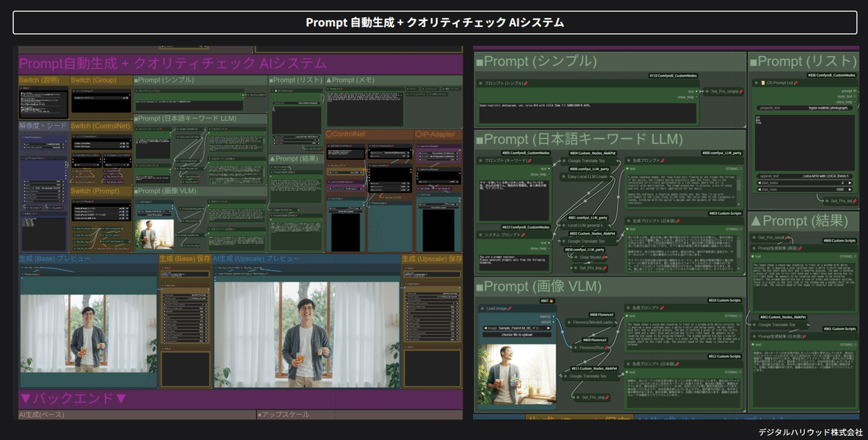Screen dimensions: 868x440
Task: Click the ▲Prompt (メモ) group title
Action: [349, 80]
